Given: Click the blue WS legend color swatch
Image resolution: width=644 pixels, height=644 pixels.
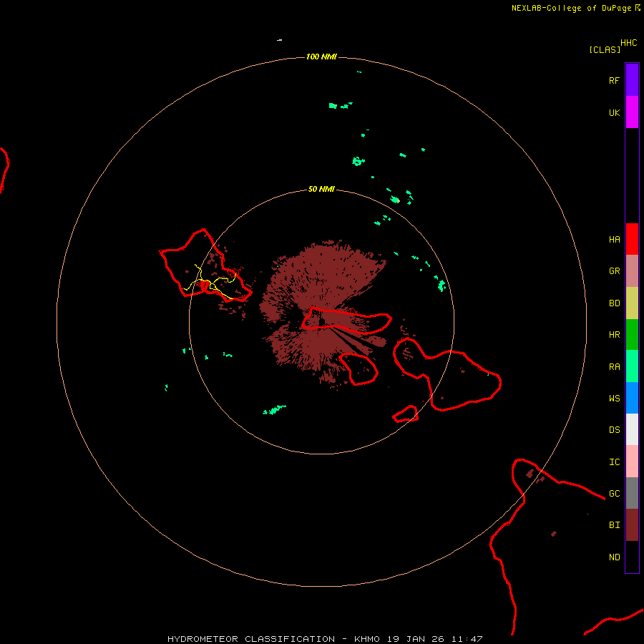Looking at the screenshot, I should pyautogui.click(x=632, y=398).
